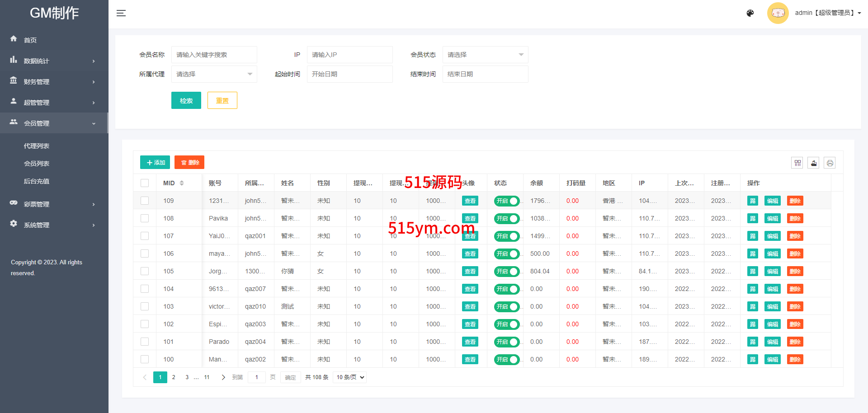868x413 pixels.
Task: Click the sidebar collapse hamburger icon
Action: 121,13
